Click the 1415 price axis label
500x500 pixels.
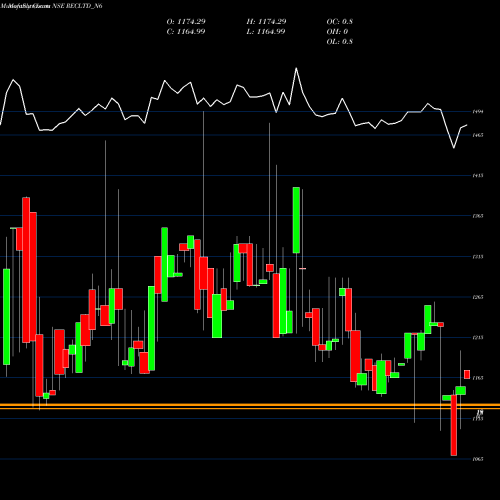(478, 175)
